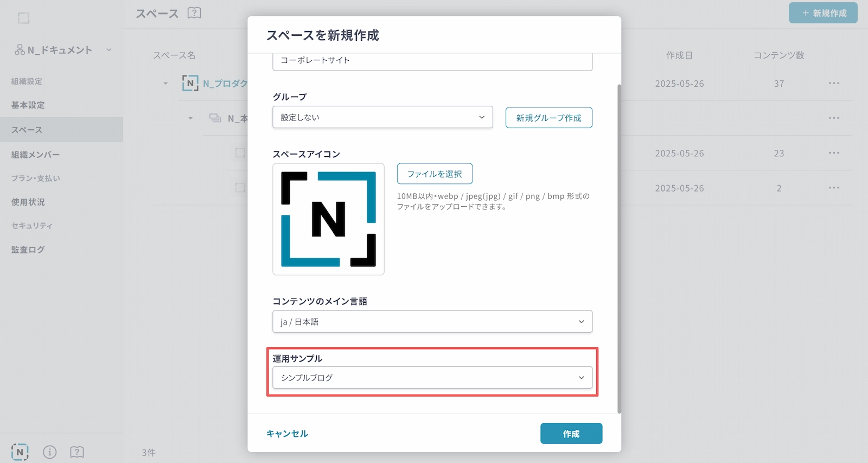Click the help icon beside スペース title
The image size is (868, 463).
pos(194,13)
